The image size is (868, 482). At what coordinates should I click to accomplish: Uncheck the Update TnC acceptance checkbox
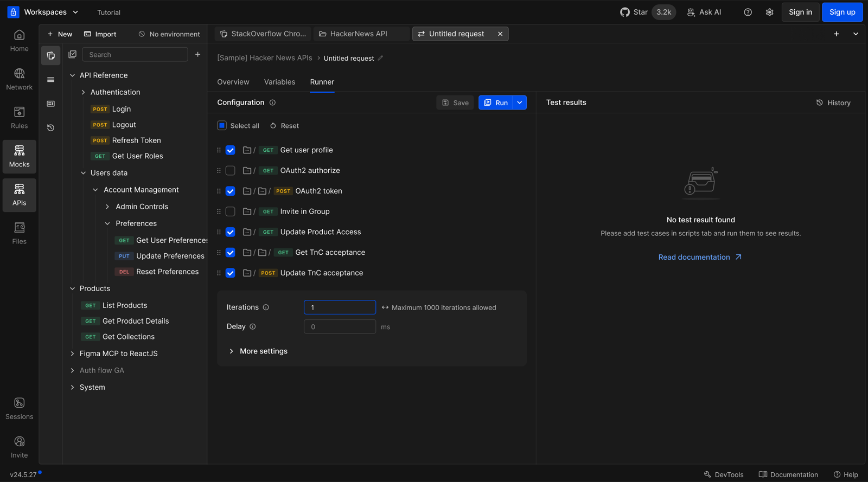coord(231,273)
